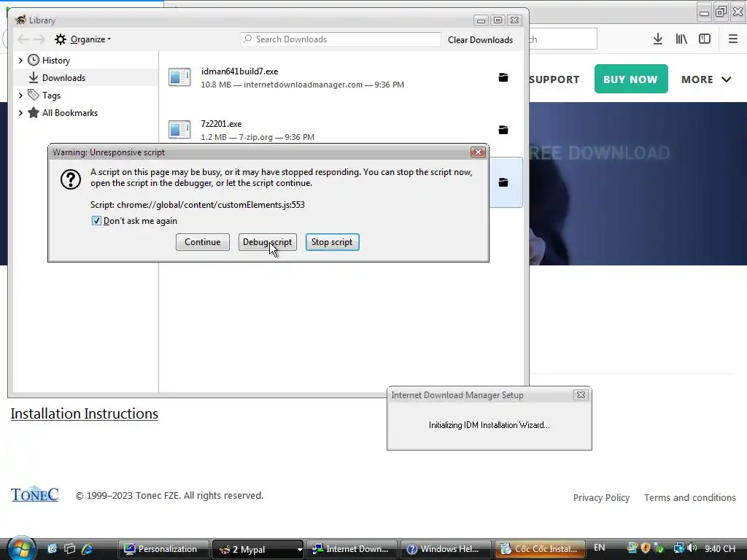Expand the MORE dropdown on website
Screen dimensions: 747x560
point(705,79)
